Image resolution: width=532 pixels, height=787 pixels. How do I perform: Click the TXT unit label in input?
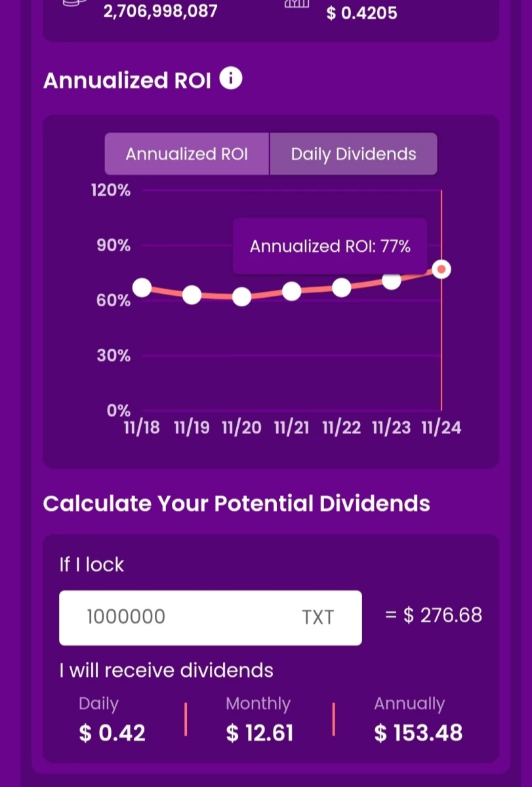(x=318, y=617)
